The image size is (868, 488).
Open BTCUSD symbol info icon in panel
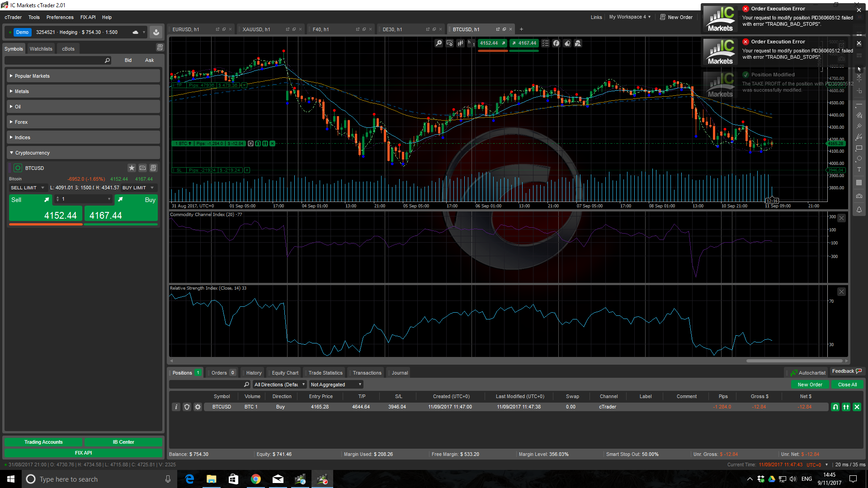click(153, 168)
